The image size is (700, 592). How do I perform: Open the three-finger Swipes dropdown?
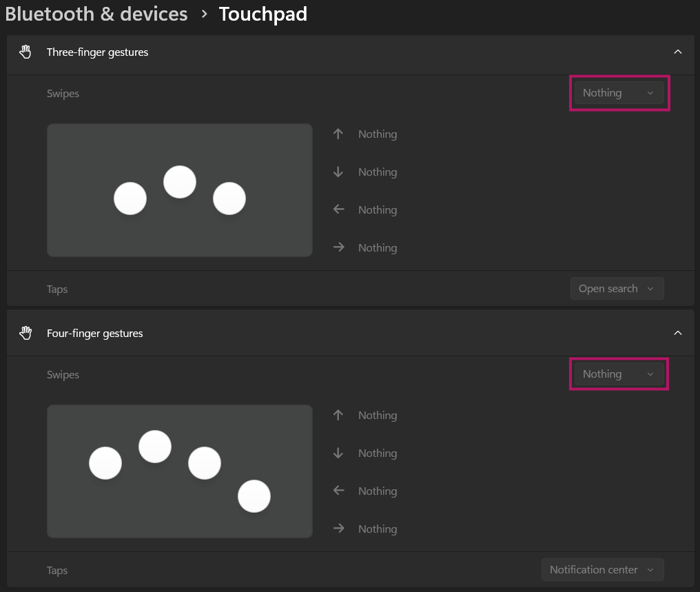[x=619, y=93]
